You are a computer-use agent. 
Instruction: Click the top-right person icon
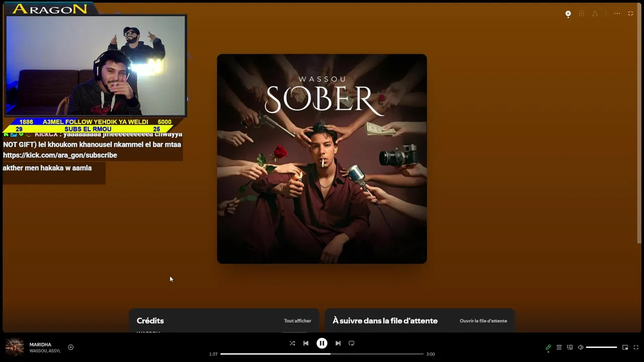point(595,14)
